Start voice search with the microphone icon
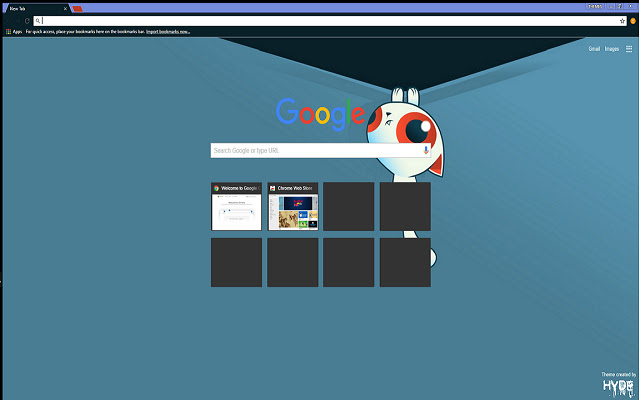The image size is (640, 400). tap(426, 150)
